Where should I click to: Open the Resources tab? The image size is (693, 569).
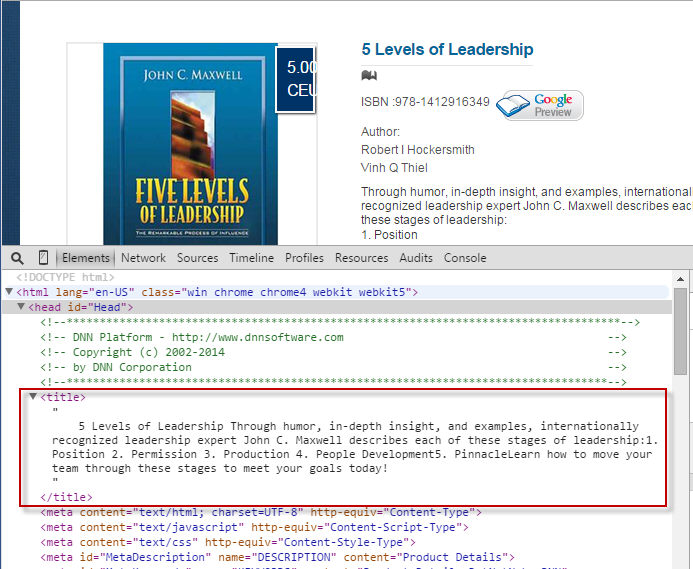coord(362,258)
